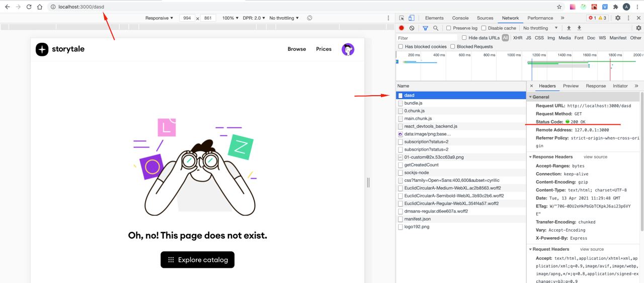
Task: Bookmark this page with the star icon
Action: coord(559,7)
